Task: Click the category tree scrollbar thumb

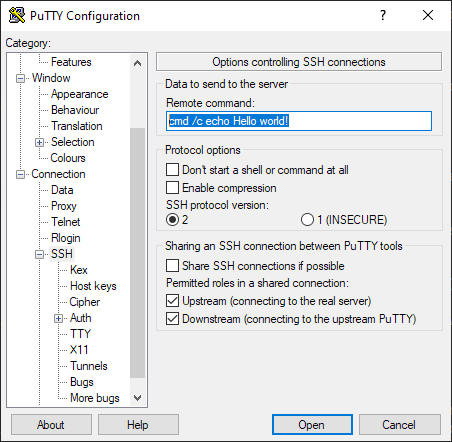Action: point(137,253)
